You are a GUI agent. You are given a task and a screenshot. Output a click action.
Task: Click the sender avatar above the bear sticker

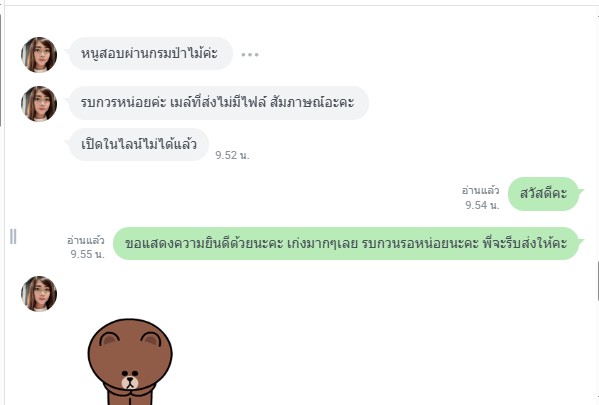pos(39,293)
